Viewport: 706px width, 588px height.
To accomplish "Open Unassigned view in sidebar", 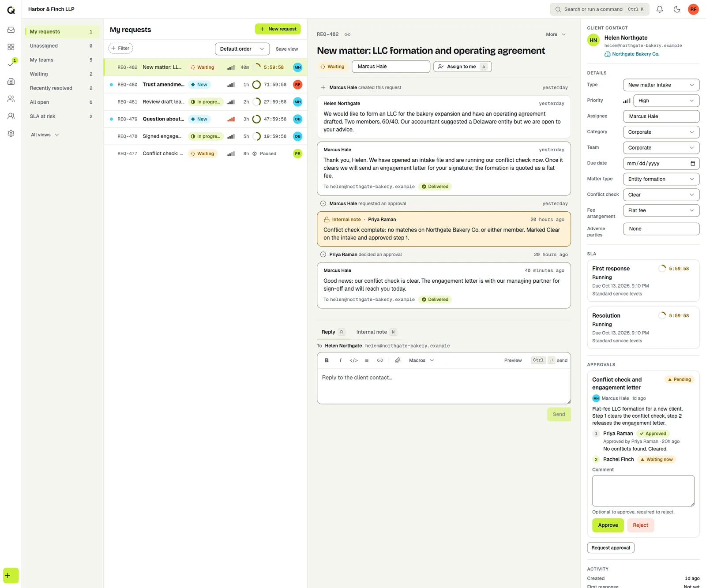I will click(x=62, y=46).
